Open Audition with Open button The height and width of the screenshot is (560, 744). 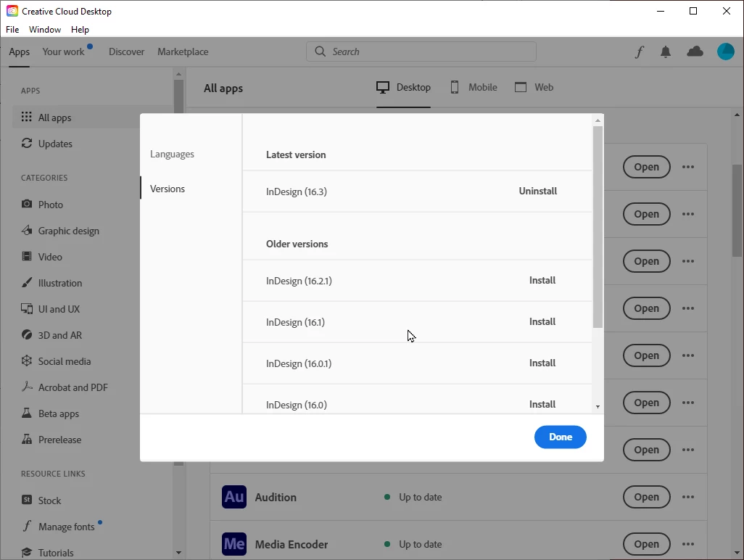pyautogui.click(x=646, y=497)
